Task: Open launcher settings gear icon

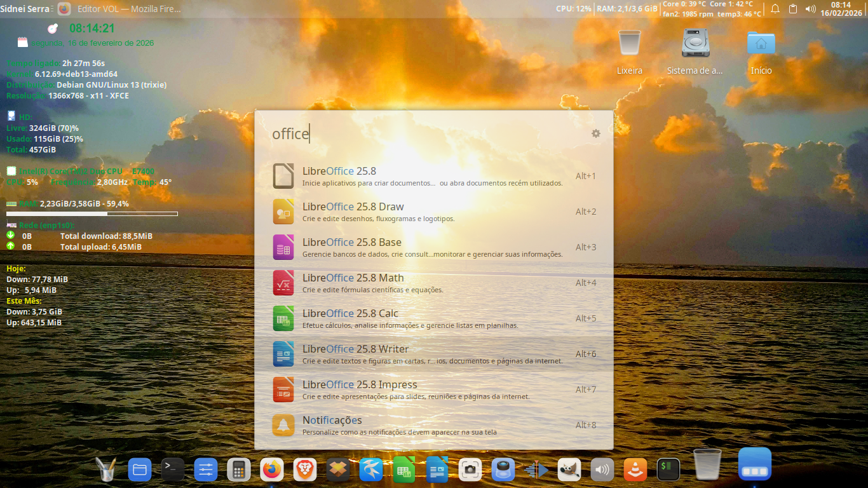Action: (x=595, y=133)
